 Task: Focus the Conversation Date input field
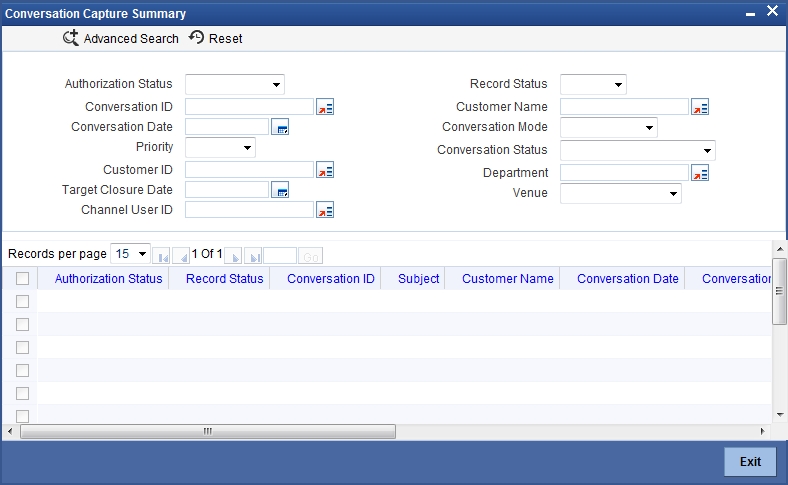[227, 127]
